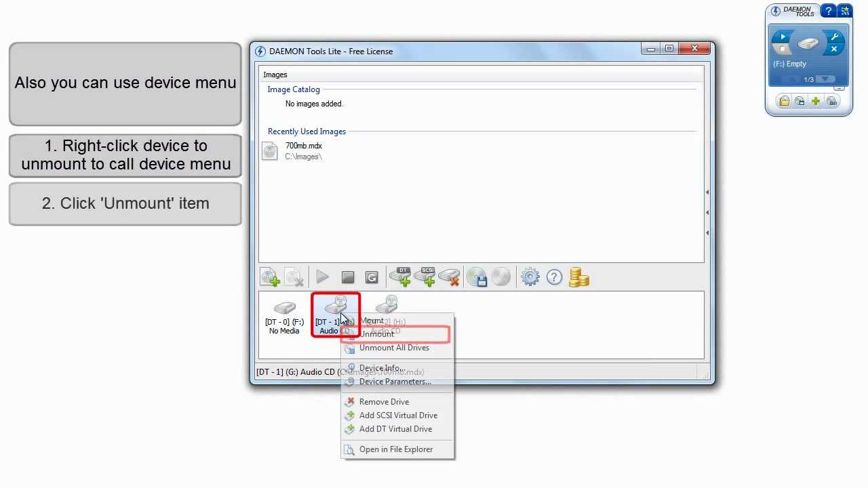Choose 'Mount' at top of context menu
Image resolution: width=868 pixels, height=488 pixels.
(397, 321)
